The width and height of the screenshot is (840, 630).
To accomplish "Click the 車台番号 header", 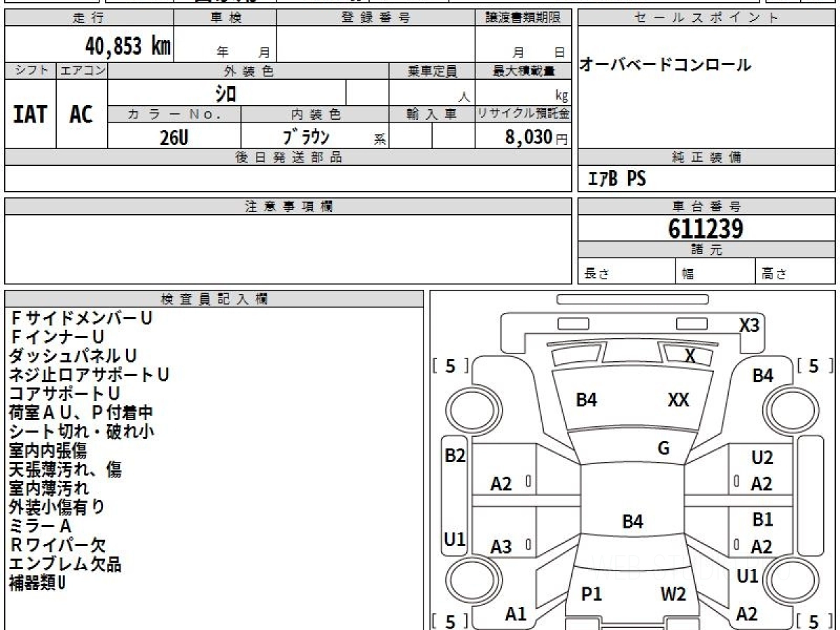I will coord(706,206).
